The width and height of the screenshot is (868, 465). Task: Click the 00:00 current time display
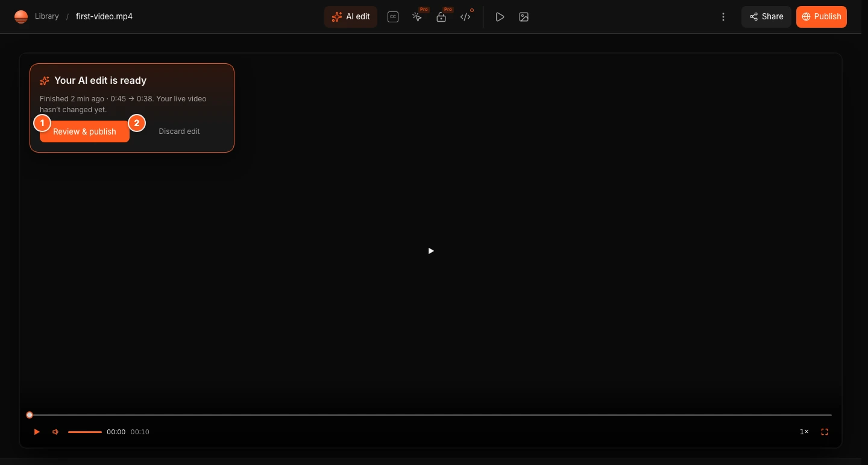click(116, 432)
